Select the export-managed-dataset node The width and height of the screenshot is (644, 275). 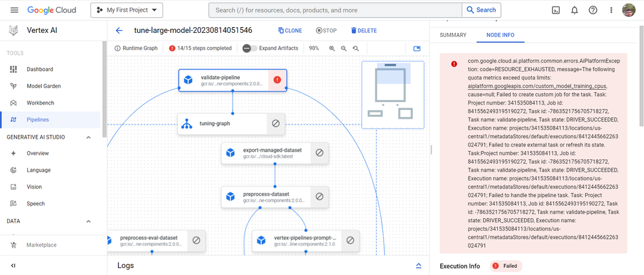tap(275, 153)
